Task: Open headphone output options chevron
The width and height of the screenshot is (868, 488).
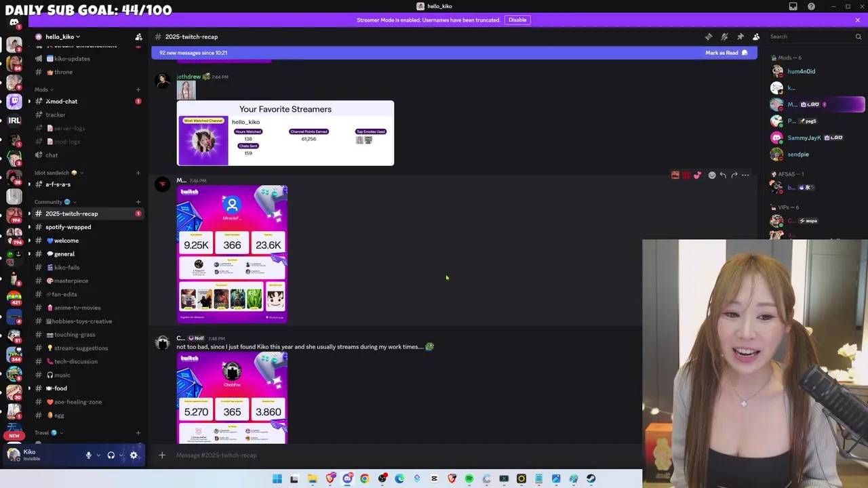Action: tap(121, 455)
